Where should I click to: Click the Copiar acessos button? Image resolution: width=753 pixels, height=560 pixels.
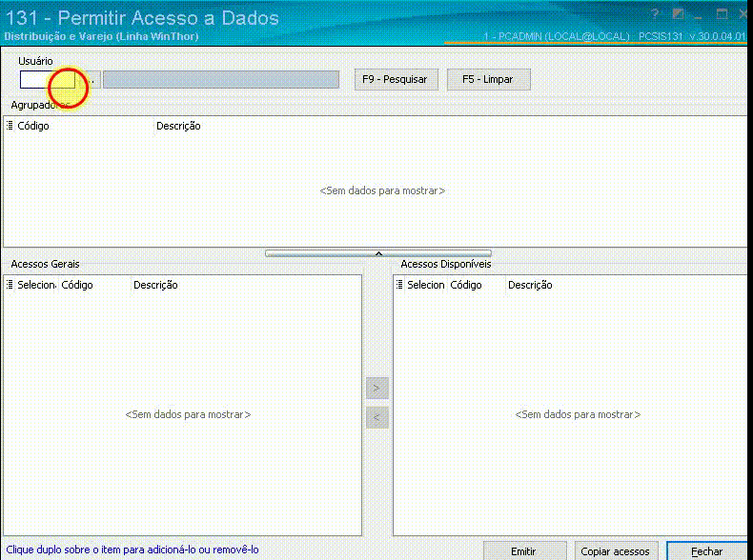616,551
